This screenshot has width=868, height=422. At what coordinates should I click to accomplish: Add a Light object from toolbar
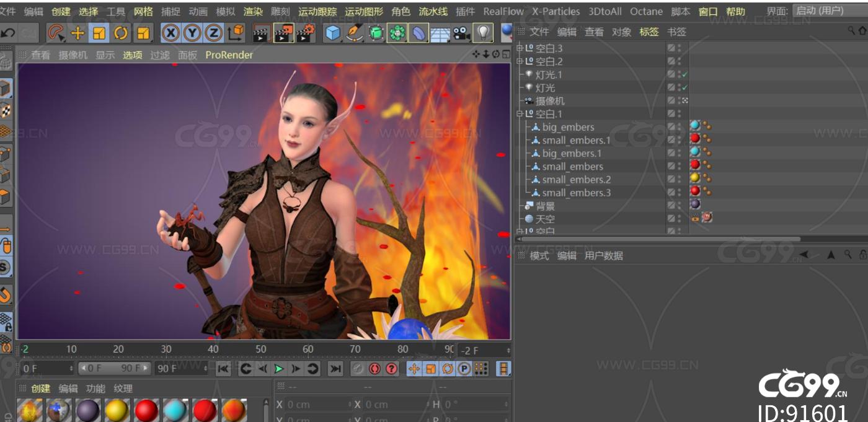(x=483, y=33)
